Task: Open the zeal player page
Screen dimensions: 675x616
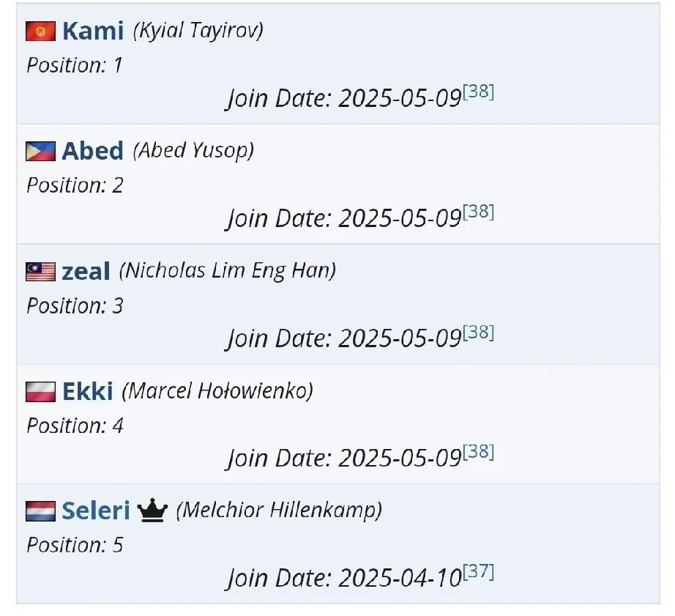Action: click(x=86, y=272)
